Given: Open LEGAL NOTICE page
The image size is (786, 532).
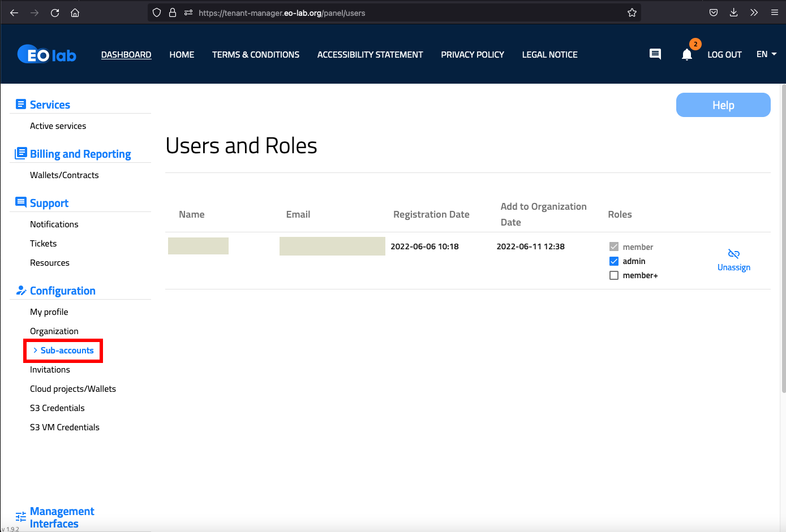Looking at the screenshot, I should pyautogui.click(x=550, y=55).
